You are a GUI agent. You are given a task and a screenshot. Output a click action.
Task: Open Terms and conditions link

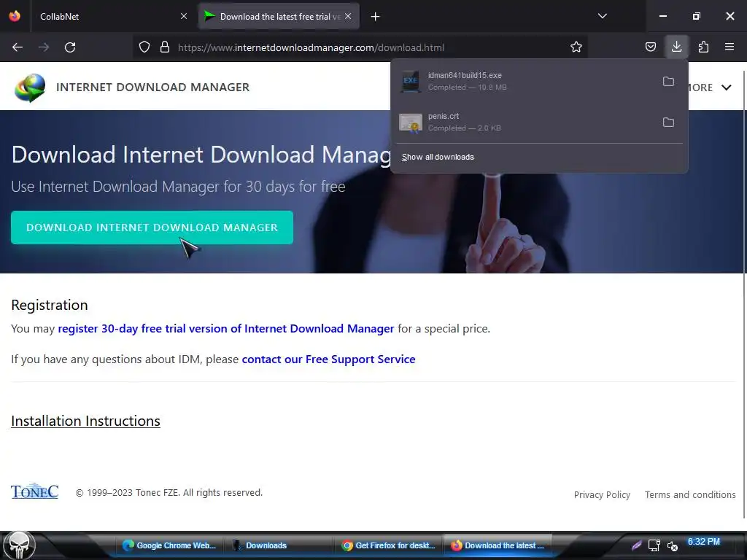point(690,495)
